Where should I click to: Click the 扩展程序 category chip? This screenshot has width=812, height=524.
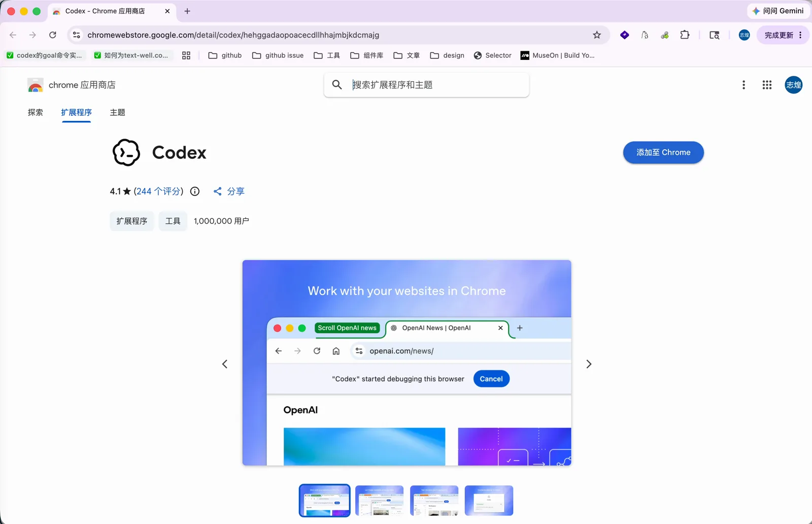coord(132,221)
